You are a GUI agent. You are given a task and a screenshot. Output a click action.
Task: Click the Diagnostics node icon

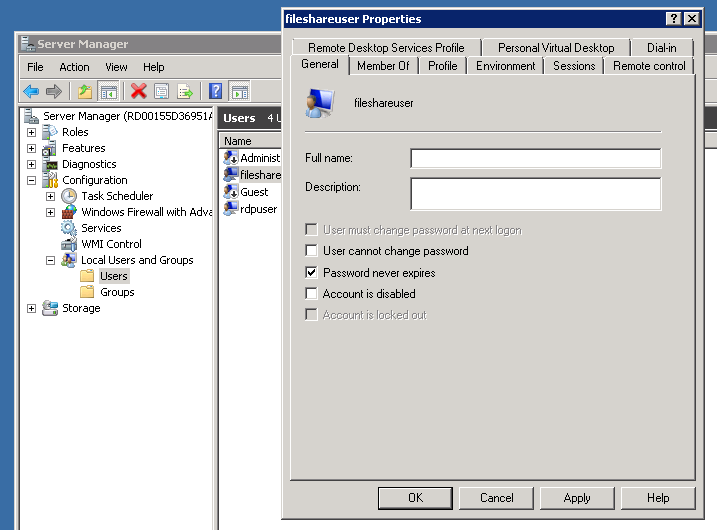click(x=49, y=164)
